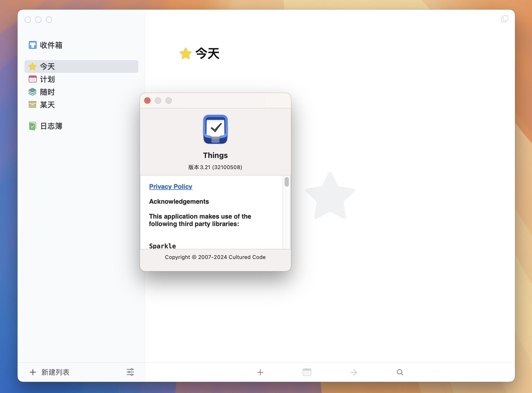Image resolution: width=532 pixels, height=393 pixels.
Task: Click search magnifier icon bottom right
Action: [400, 371]
